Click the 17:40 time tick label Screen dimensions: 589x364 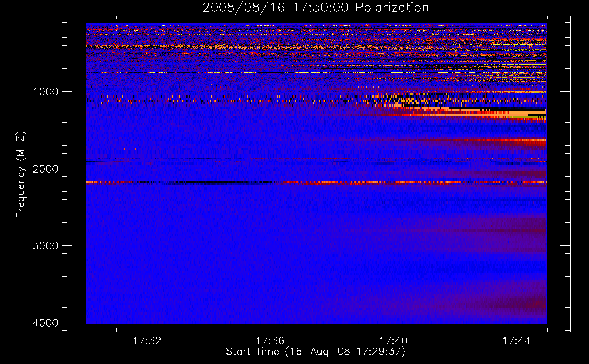tap(394, 341)
